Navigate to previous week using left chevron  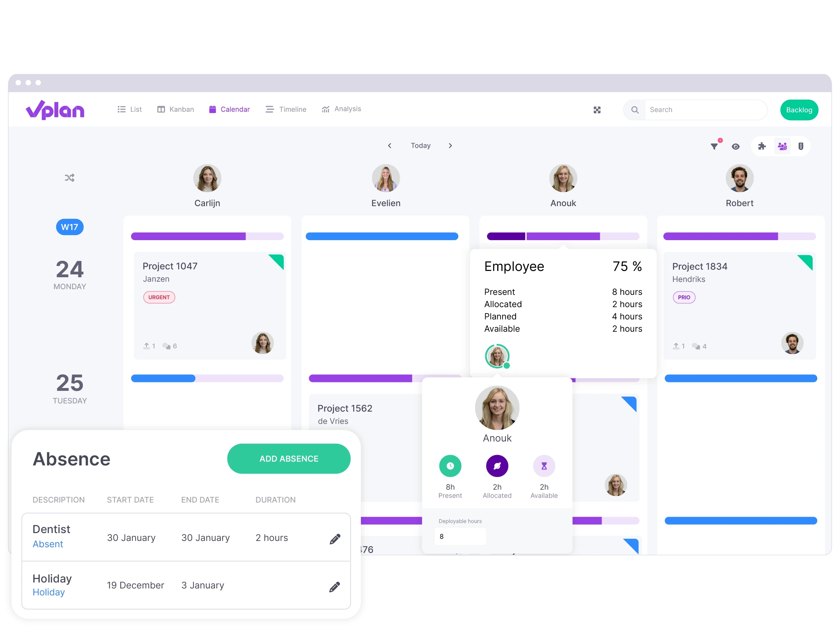(390, 146)
